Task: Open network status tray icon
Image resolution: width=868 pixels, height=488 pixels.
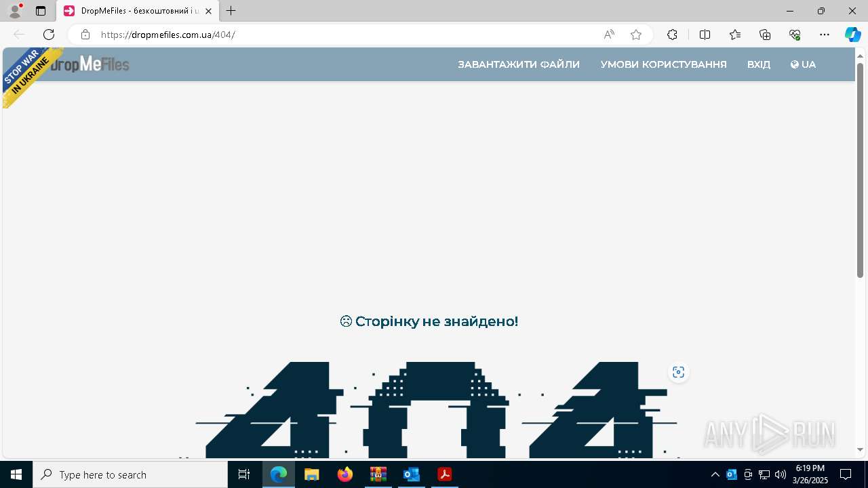Action: click(x=764, y=474)
